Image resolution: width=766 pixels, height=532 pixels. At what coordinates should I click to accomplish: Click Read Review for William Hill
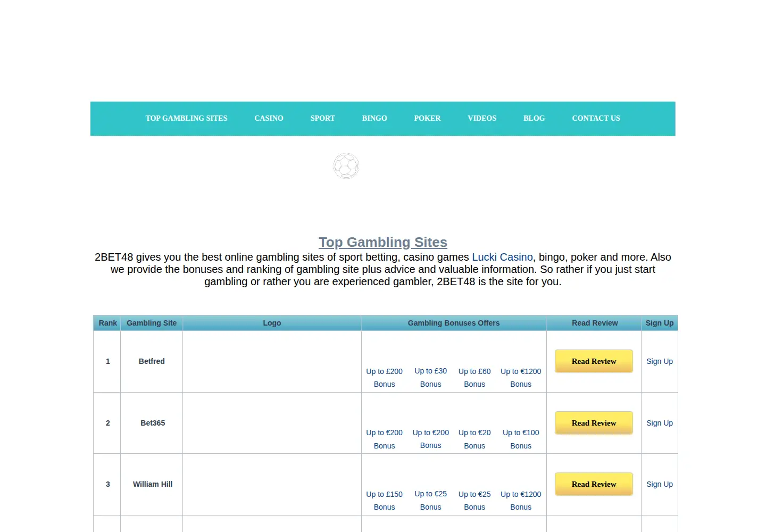594,484
